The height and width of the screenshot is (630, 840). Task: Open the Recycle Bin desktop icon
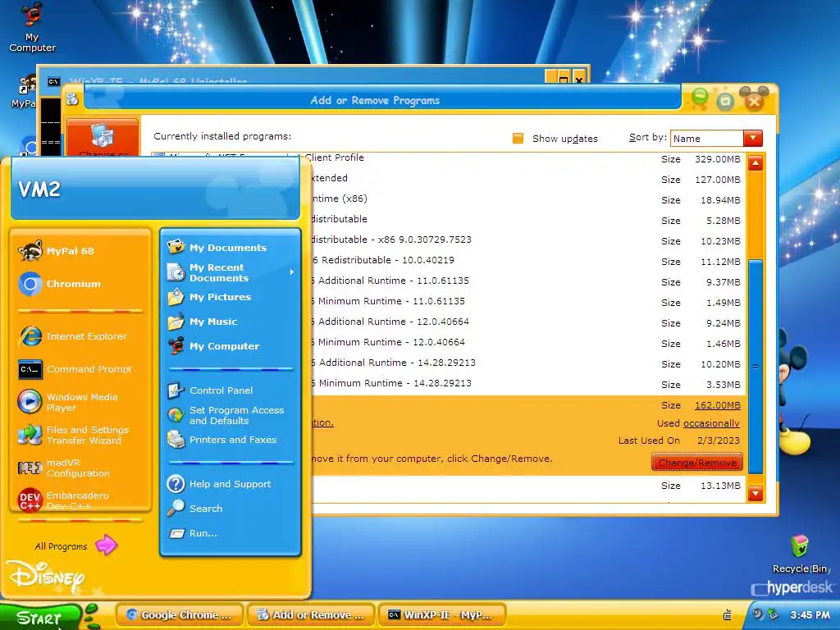click(800, 554)
